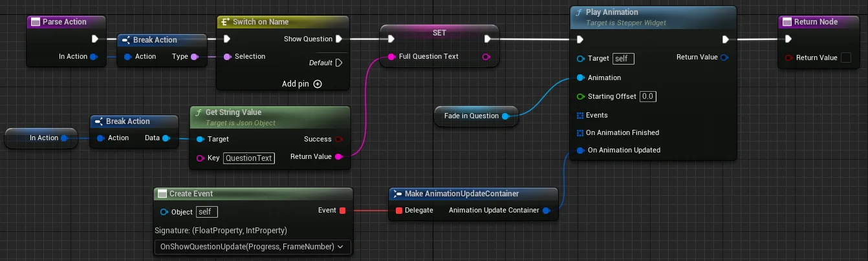This screenshot has width=868, height=261.
Task: Toggle Return Value checkbox on Return Node
Action: point(845,57)
